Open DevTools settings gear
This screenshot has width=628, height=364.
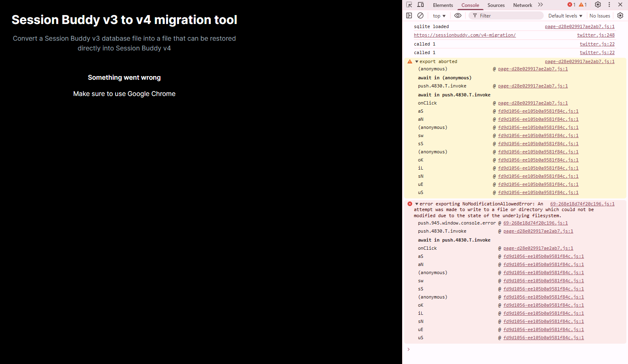point(598,4)
